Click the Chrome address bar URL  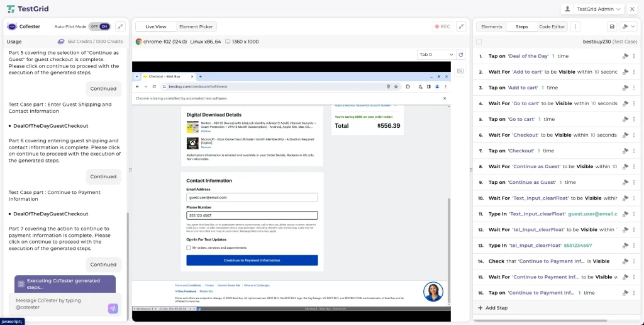197,87
